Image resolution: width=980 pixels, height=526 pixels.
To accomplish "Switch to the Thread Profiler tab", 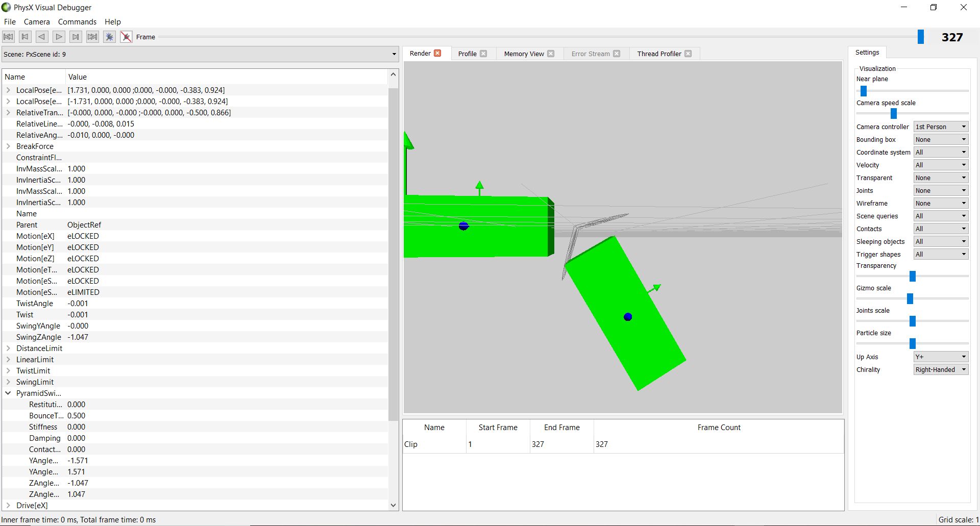I will 659,53.
